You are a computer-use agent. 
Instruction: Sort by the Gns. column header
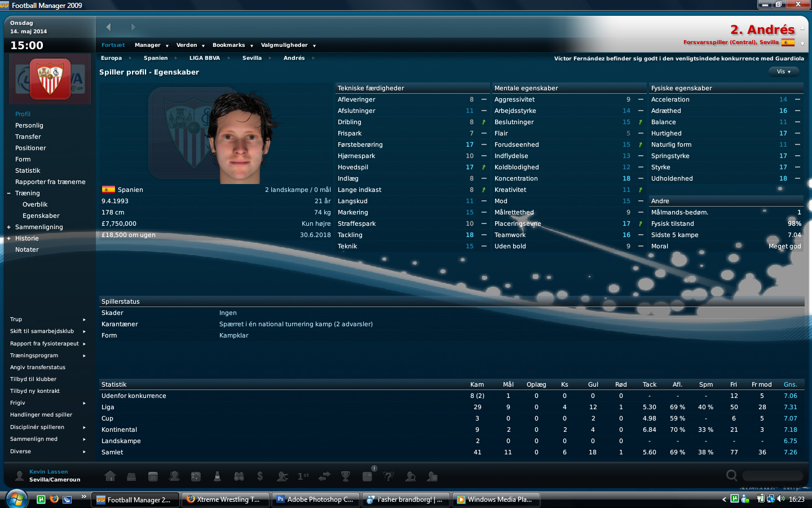[790, 384]
